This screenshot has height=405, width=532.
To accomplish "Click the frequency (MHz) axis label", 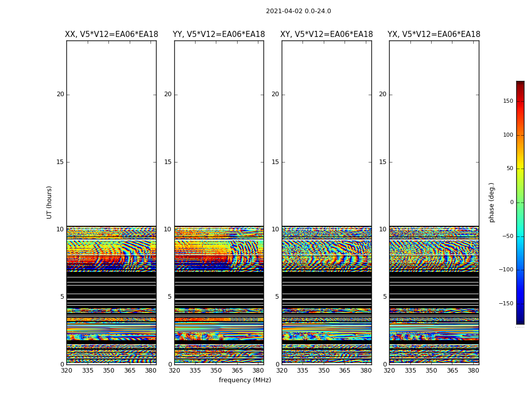I will click(x=245, y=380).
